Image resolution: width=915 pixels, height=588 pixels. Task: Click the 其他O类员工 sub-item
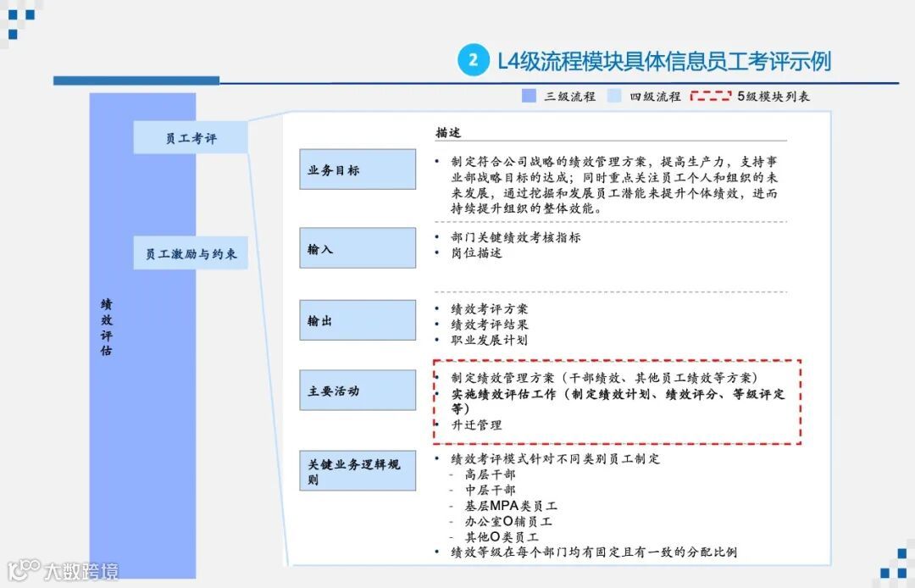(502, 536)
